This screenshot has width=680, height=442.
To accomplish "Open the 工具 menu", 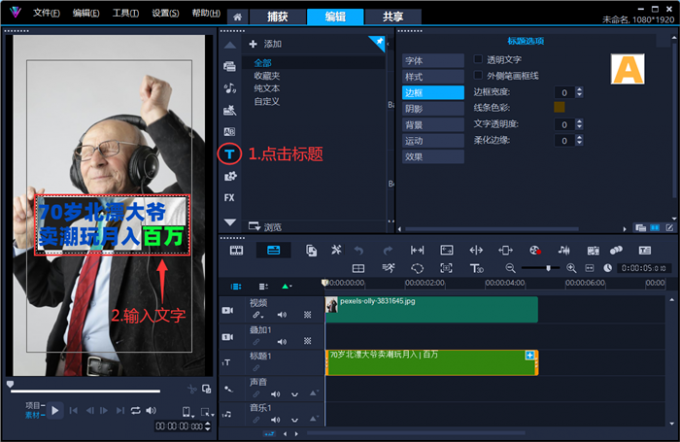I will point(126,13).
